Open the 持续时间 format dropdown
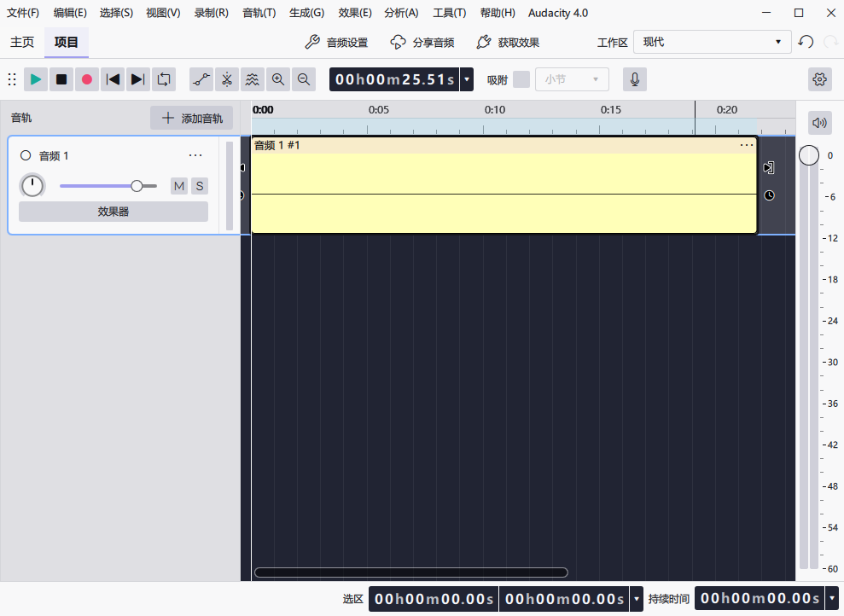 831,599
